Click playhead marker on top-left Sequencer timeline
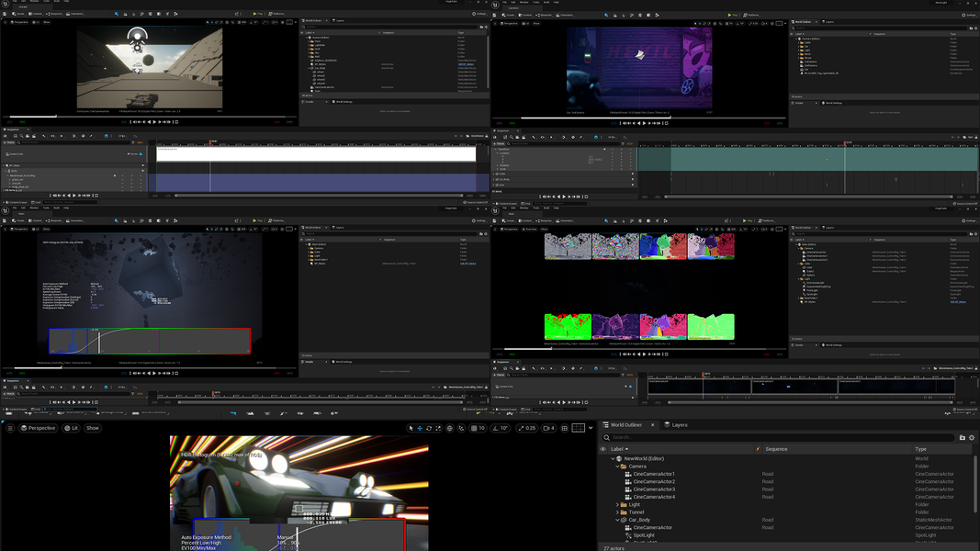This screenshot has width=980, height=551. (210, 142)
